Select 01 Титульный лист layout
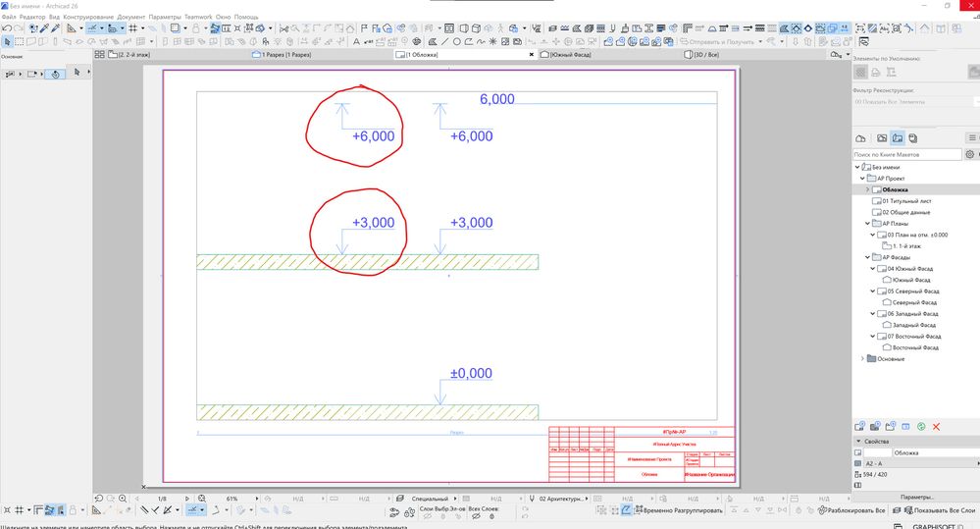 (906, 201)
